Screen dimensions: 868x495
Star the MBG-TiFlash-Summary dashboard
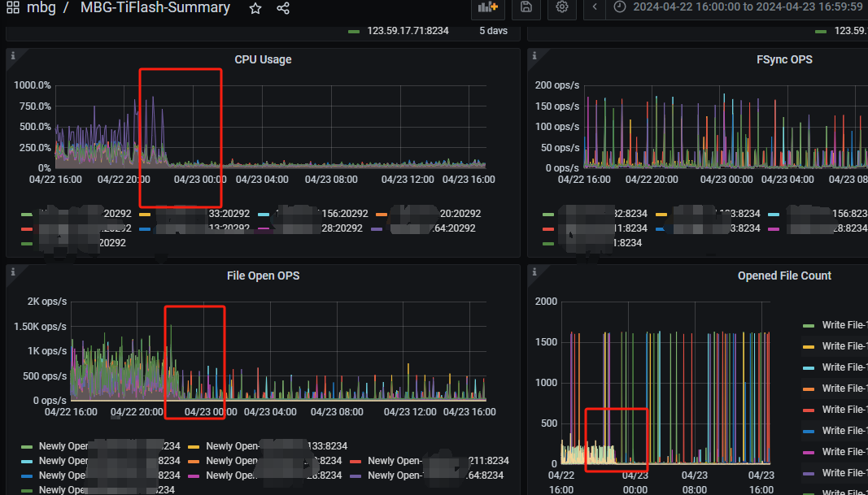(255, 8)
